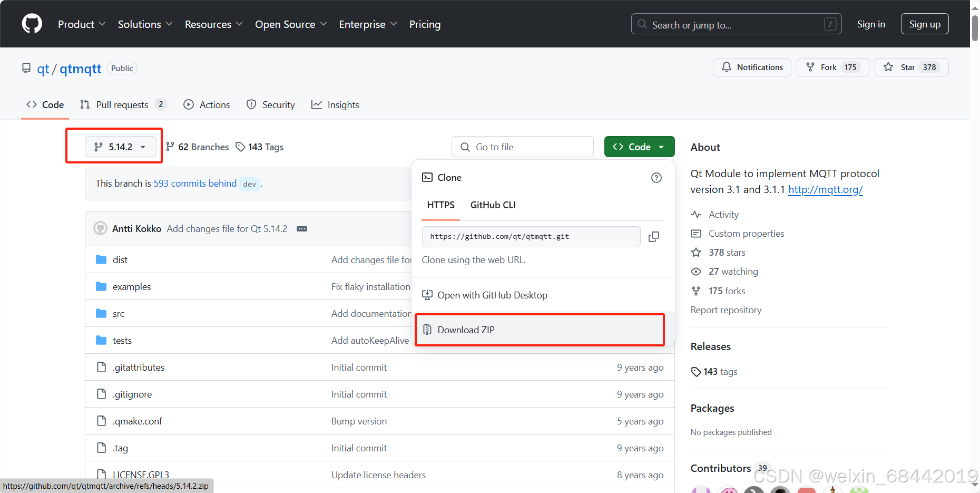Viewport: 980px width, 493px height.
Task: Expand the Product menu
Action: pos(82,24)
